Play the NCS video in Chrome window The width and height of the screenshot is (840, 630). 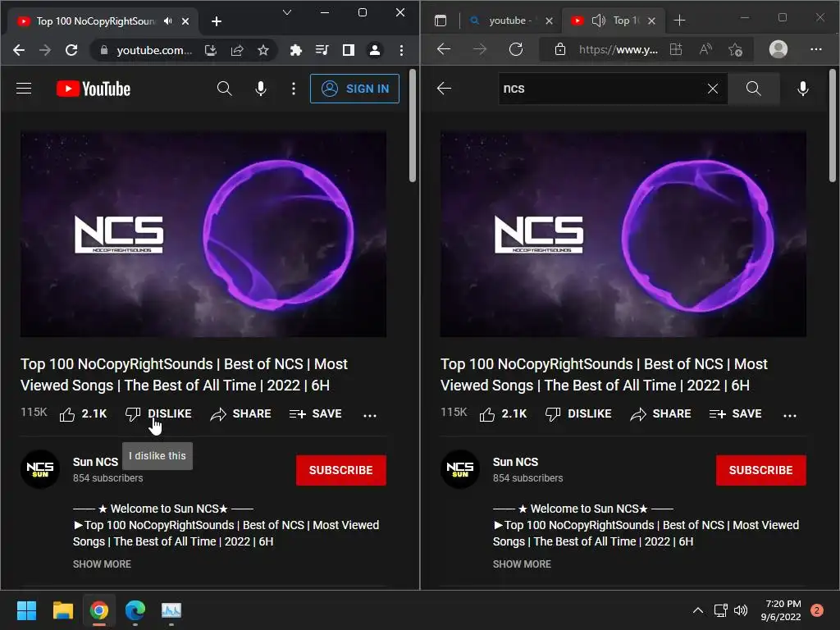[203, 234]
